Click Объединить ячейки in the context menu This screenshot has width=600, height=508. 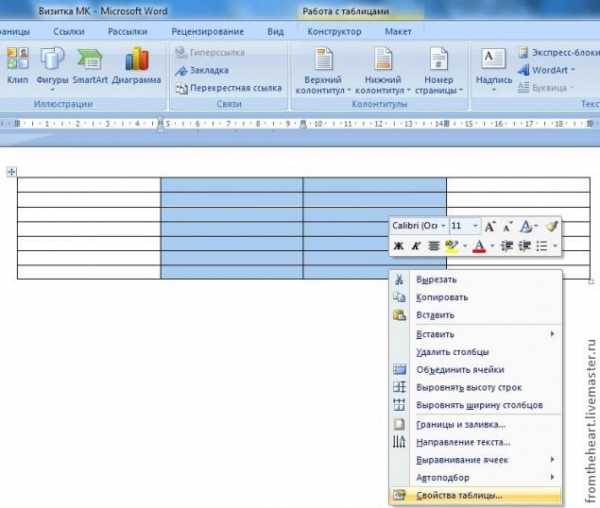(x=467, y=370)
